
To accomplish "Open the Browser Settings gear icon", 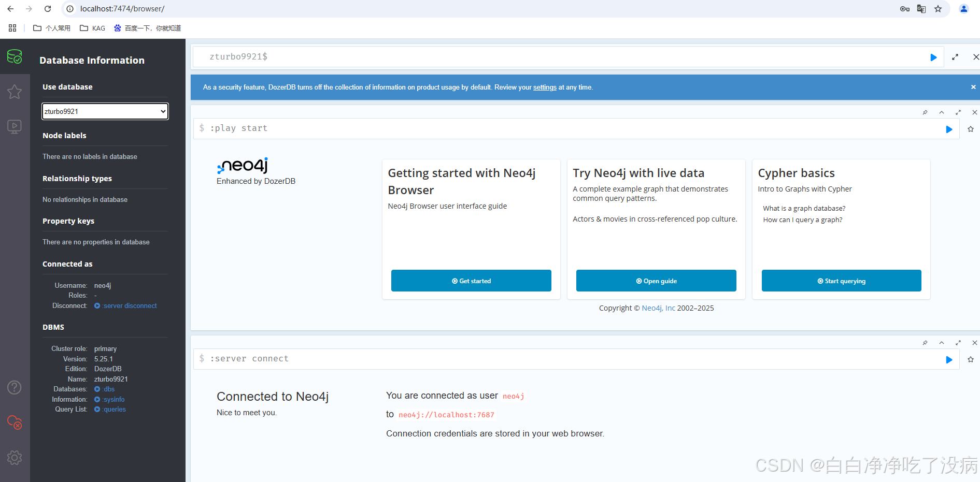I will [15, 458].
